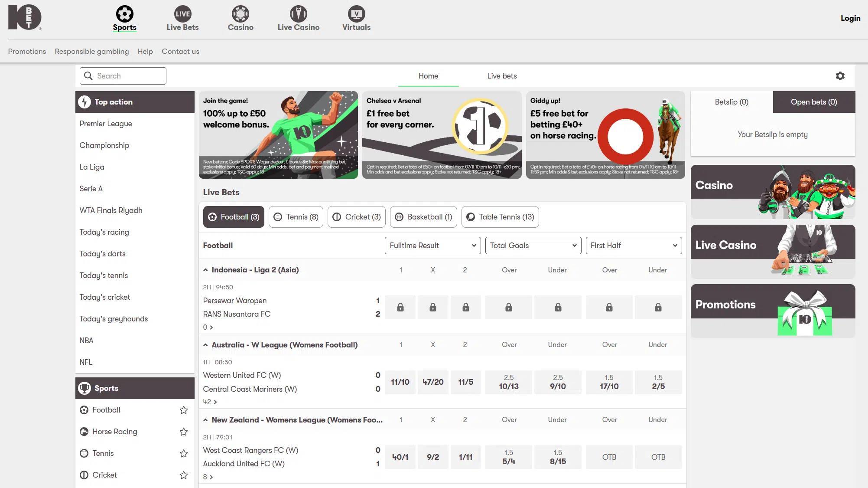Open the Fulltime Result dropdown
This screenshot has height=488, width=868.
click(x=432, y=246)
